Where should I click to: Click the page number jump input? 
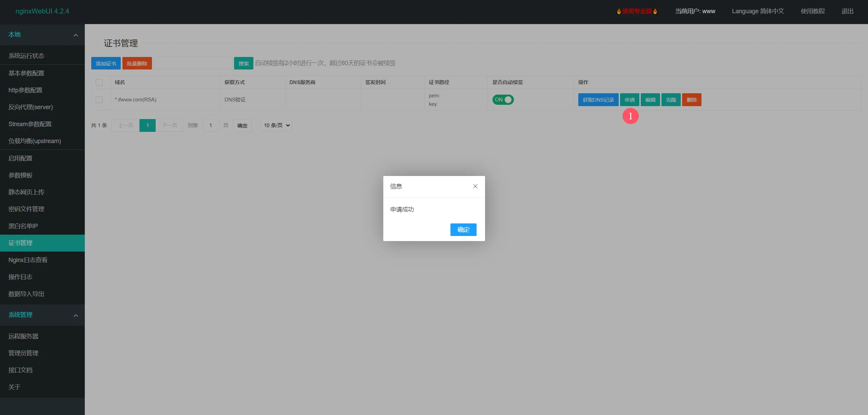coord(210,125)
